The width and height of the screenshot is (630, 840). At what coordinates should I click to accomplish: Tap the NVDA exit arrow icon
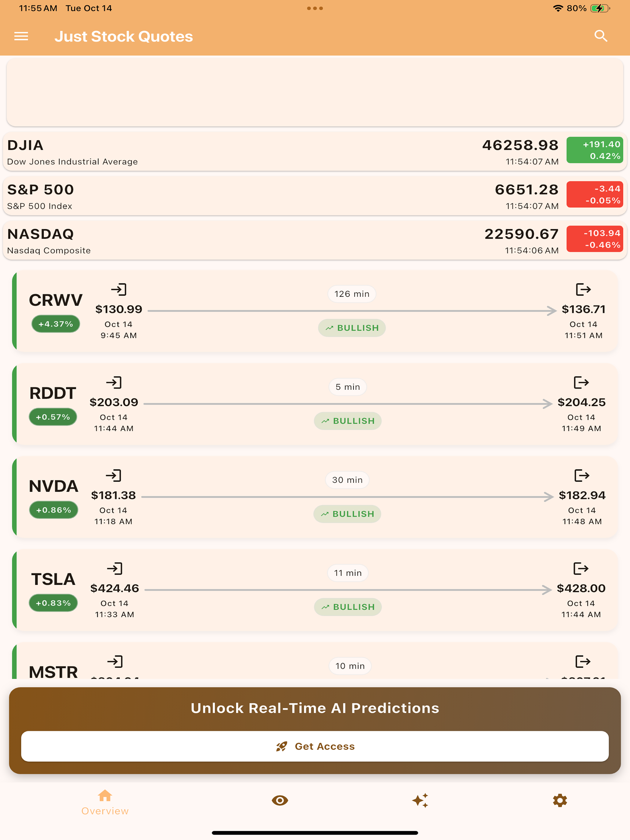pyautogui.click(x=582, y=475)
